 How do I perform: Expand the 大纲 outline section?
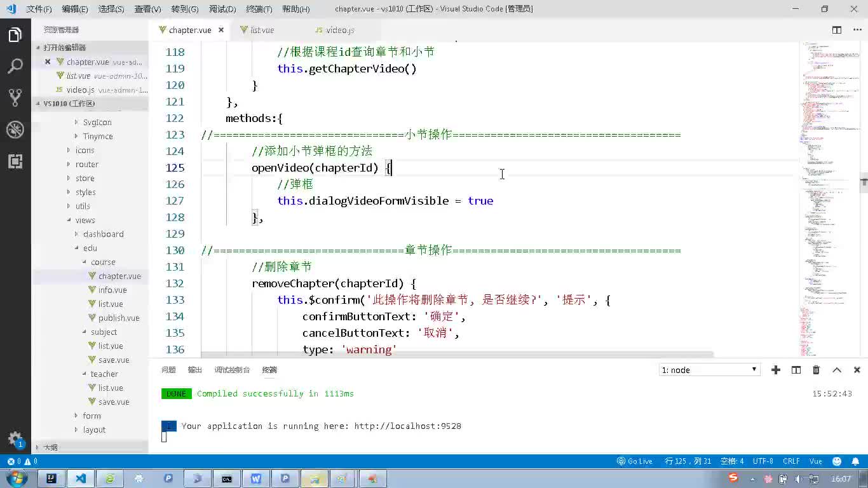click(90, 447)
